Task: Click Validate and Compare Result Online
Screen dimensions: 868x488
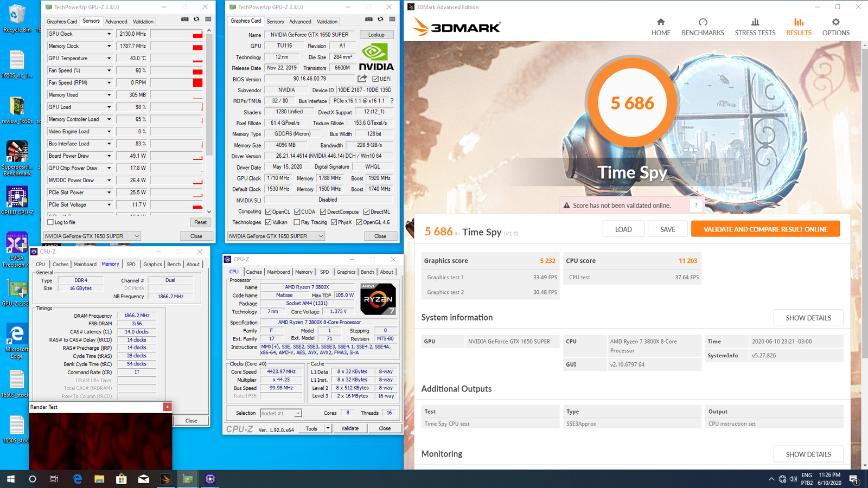Action: pyautogui.click(x=765, y=229)
